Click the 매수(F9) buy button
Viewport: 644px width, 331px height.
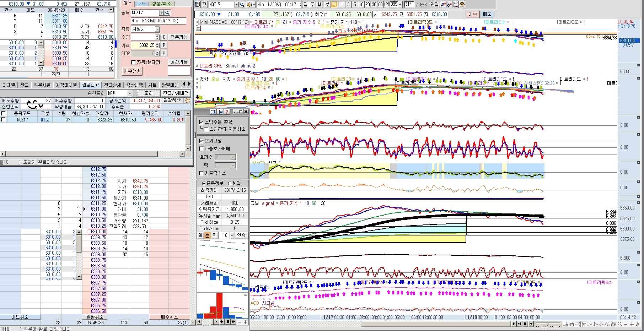pos(132,71)
